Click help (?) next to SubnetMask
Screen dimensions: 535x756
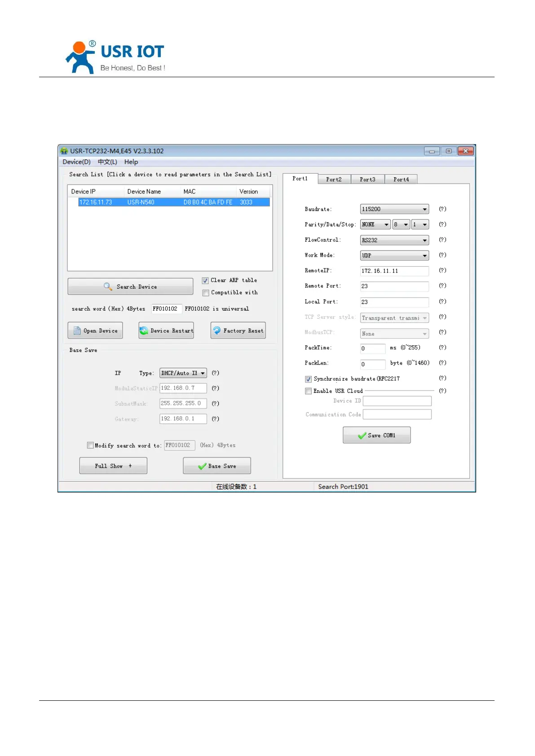point(216,404)
